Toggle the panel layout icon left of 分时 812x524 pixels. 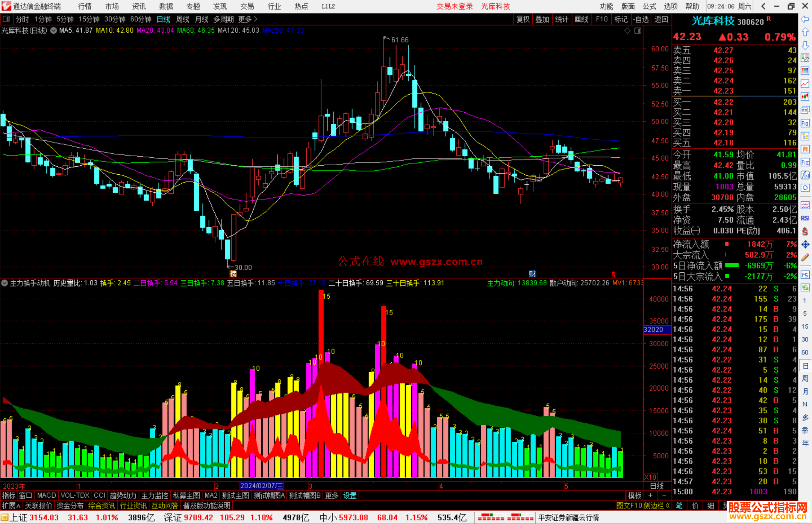pos(6,19)
